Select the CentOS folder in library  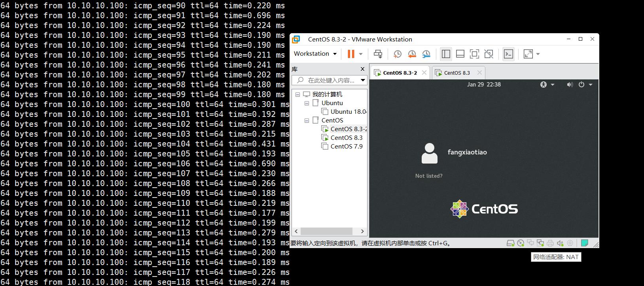[332, 120]
